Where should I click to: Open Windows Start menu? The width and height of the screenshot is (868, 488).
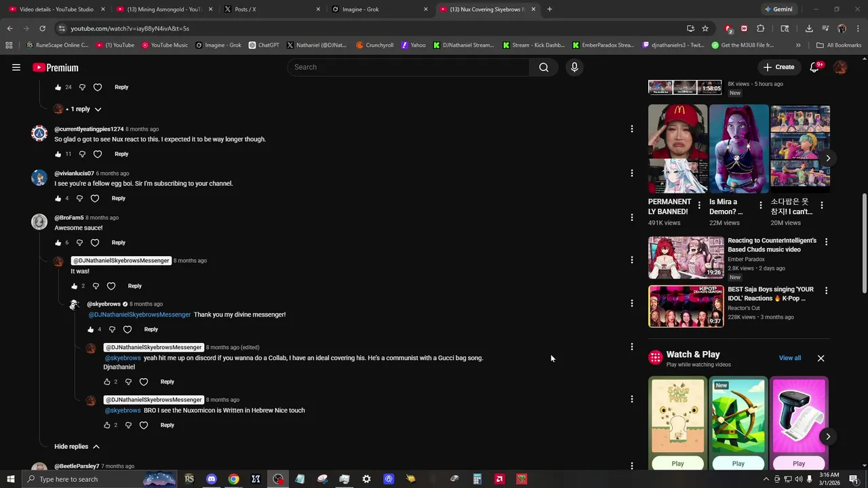coord(10,479)
